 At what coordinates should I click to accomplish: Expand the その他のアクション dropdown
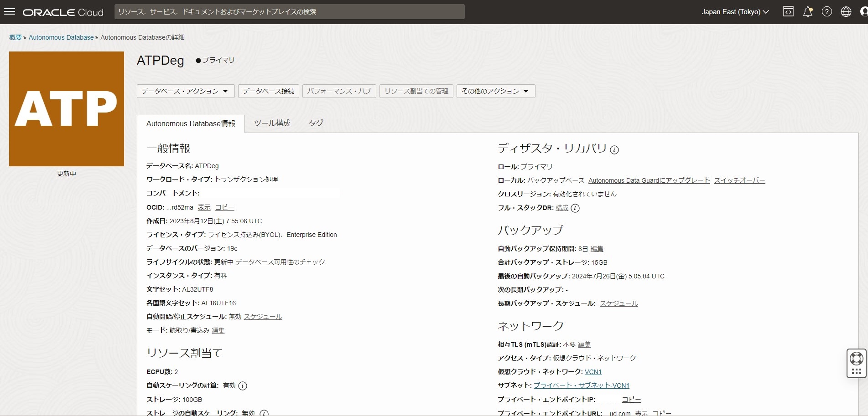pos(495,91)
